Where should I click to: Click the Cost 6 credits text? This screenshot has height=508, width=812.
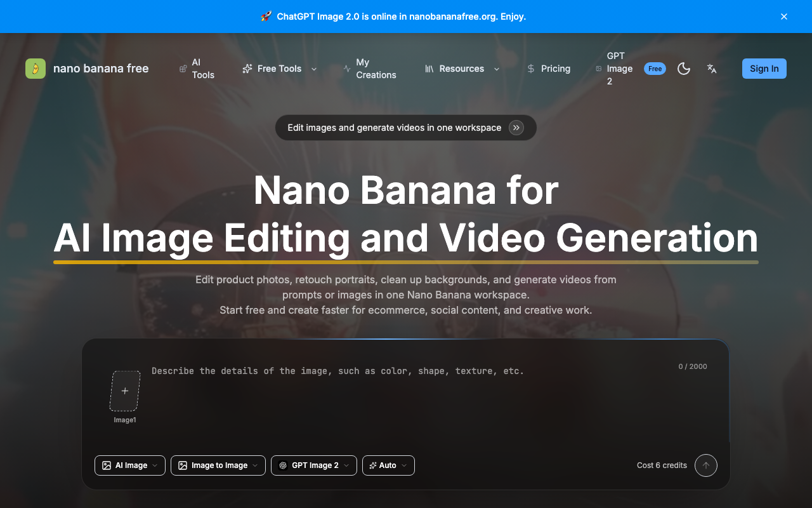tap(662, 465)
